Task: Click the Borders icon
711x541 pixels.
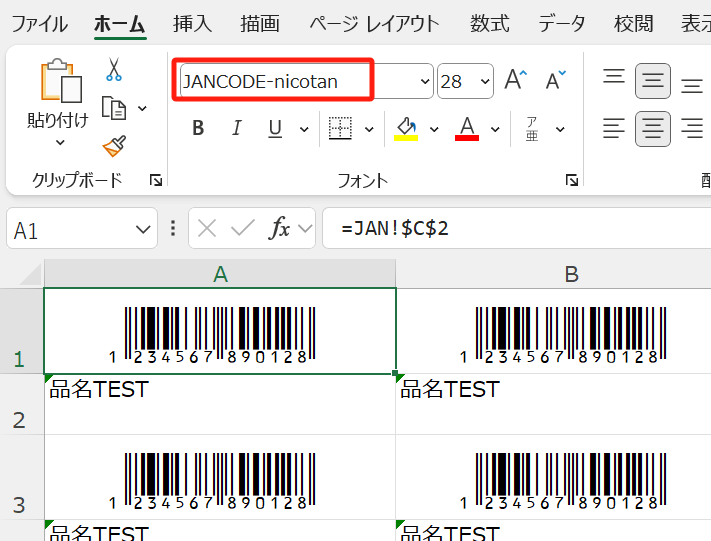Action: pyautogui.click(x=340, y=128)
